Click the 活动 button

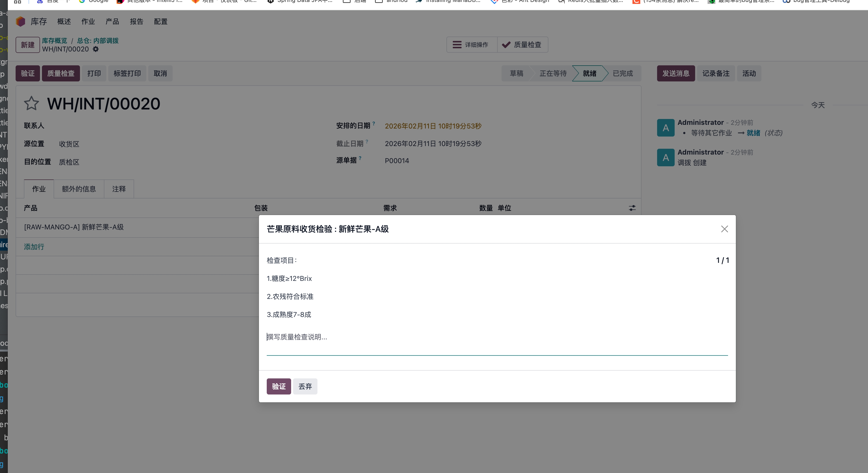(x=749, y=73)
